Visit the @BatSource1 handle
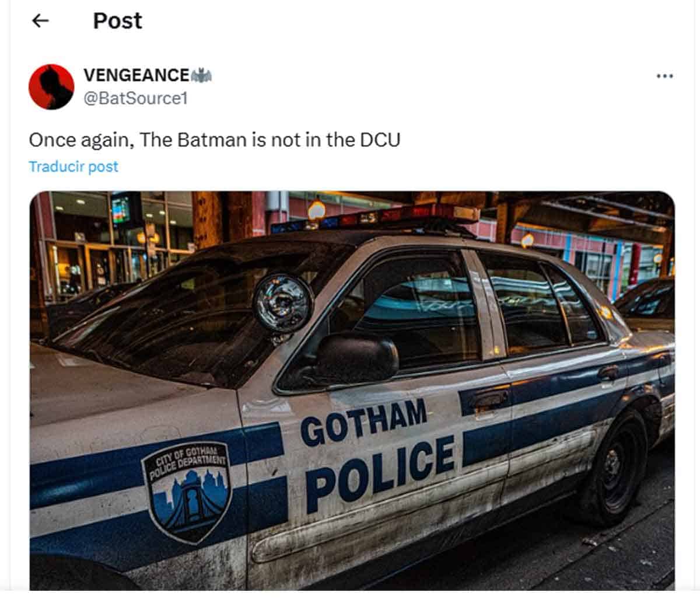Image resolution: width=700 pixels, height=606 pixels. coord(135,98)
